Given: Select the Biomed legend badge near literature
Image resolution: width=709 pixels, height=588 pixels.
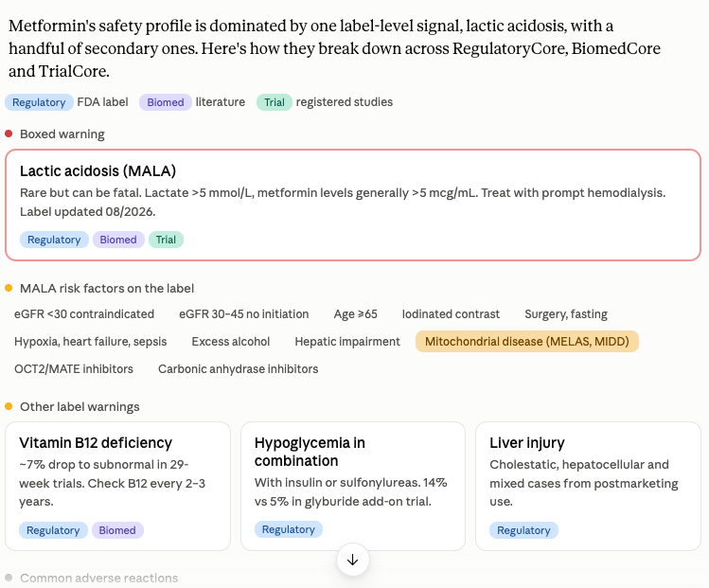Looking at the screenshot, I should coord(166,102).
